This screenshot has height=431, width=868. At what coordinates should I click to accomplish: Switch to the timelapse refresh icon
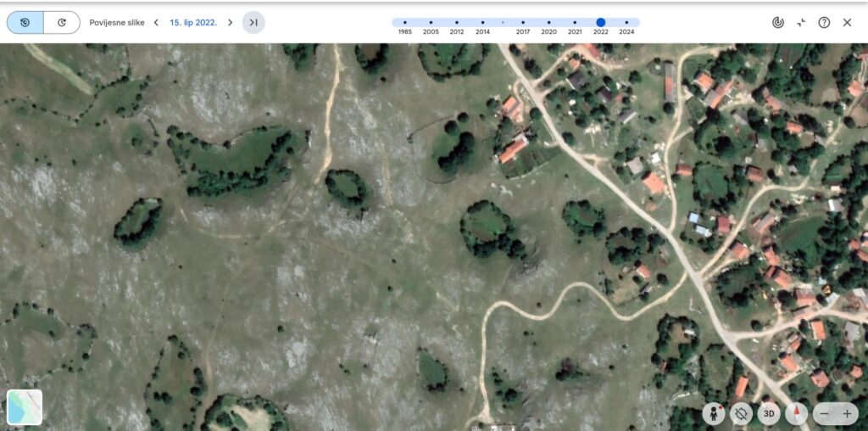62,23
